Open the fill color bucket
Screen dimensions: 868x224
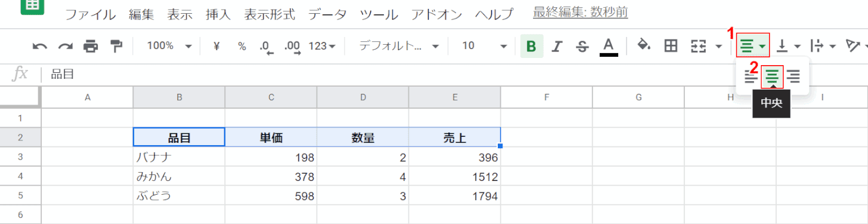click(644, 45)
